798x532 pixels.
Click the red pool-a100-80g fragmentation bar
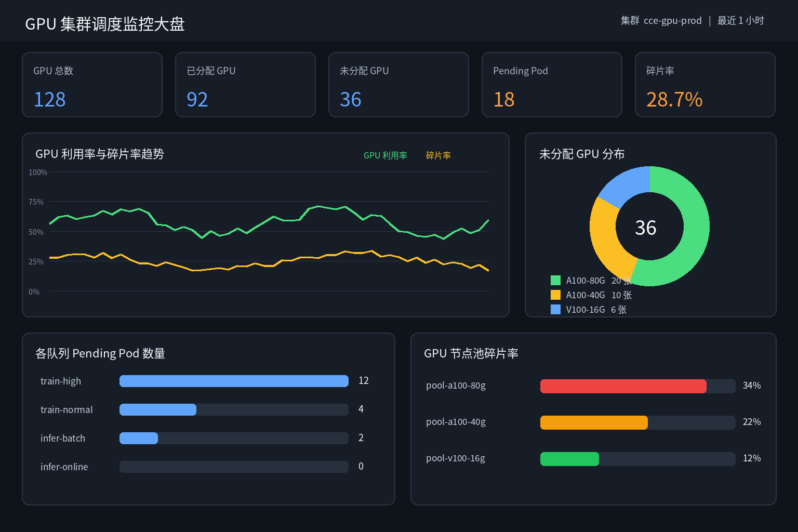(x=623, y=386)
